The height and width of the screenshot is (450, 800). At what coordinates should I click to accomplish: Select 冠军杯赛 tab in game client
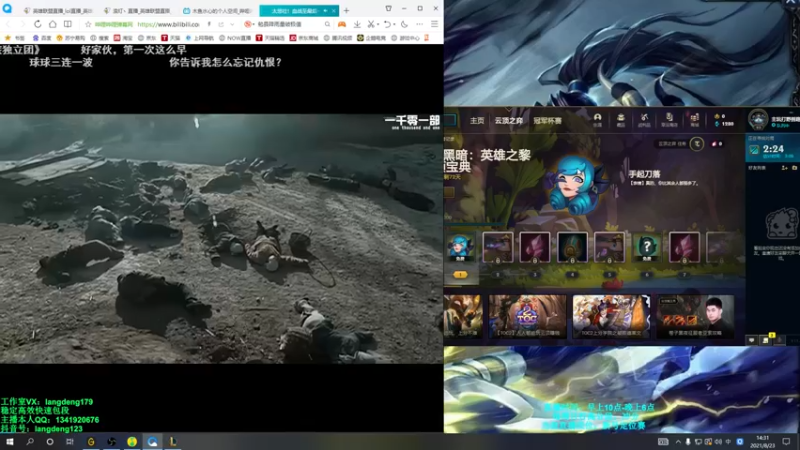click(x=547, y=121)
